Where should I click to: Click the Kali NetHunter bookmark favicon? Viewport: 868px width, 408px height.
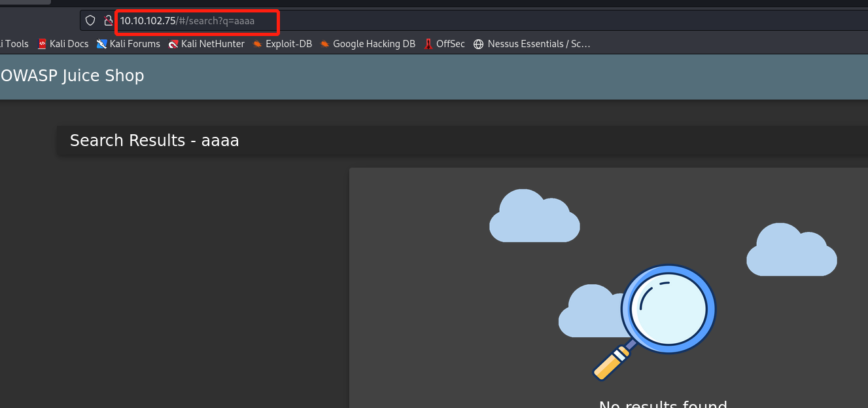(x=173, y=44)
